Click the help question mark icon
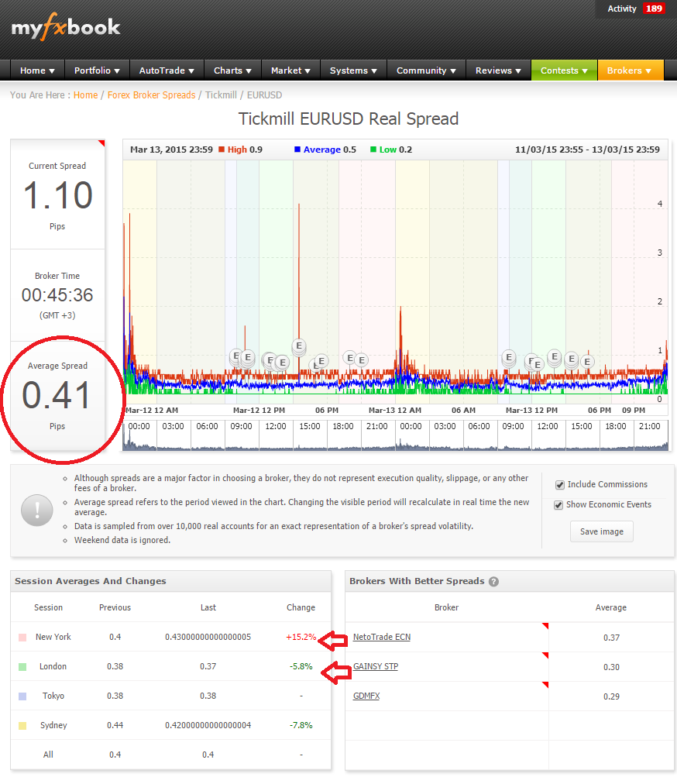The height and width of the screenshot is (784, 677). [493, 582]
